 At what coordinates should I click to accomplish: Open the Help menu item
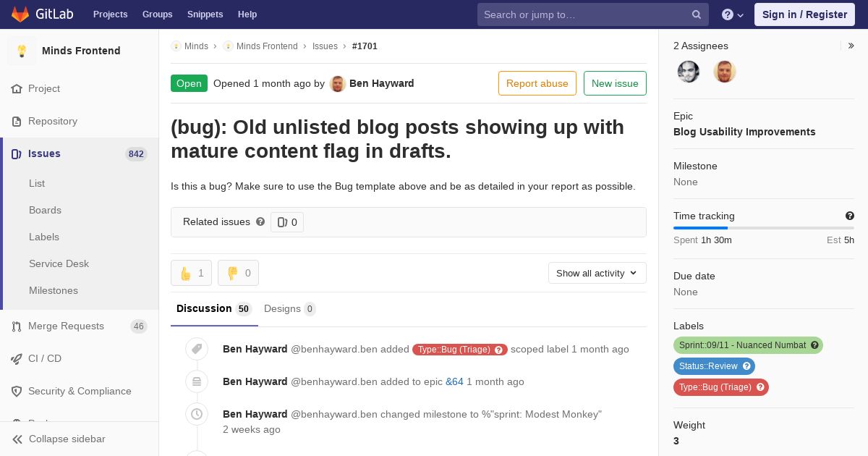247,14
